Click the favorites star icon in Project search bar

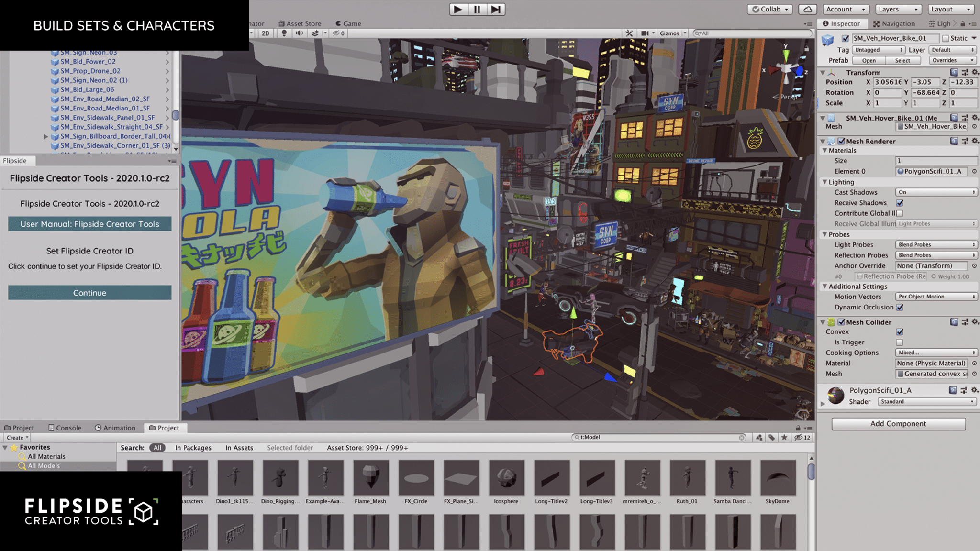(x=784, y=437)
